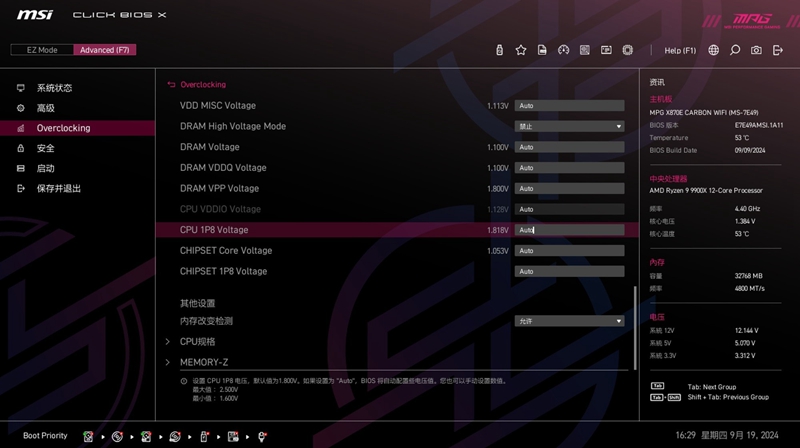This screenshot has width=800, height=448.
Task: Click the 32768 MB memory capacity value
Action: tap(748, 276)
